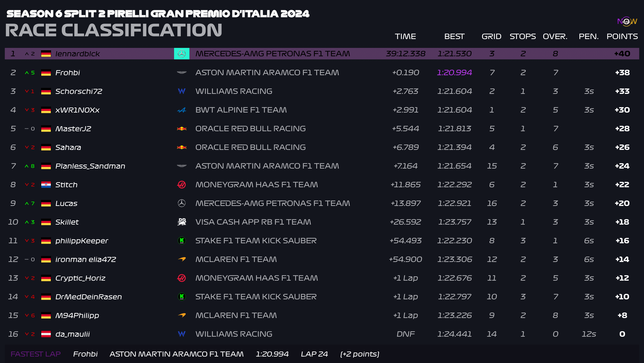The width and height of the screenshot is (644, 363).
Task: Click the FASTEST LAP label in footer
Action: [x=35, y=354]
